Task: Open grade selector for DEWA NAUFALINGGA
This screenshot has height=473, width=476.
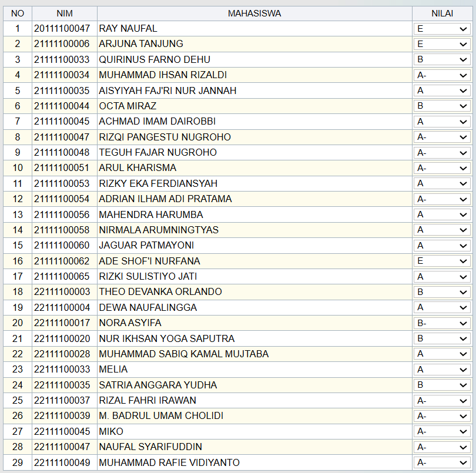Action: (x=442, y=307)
